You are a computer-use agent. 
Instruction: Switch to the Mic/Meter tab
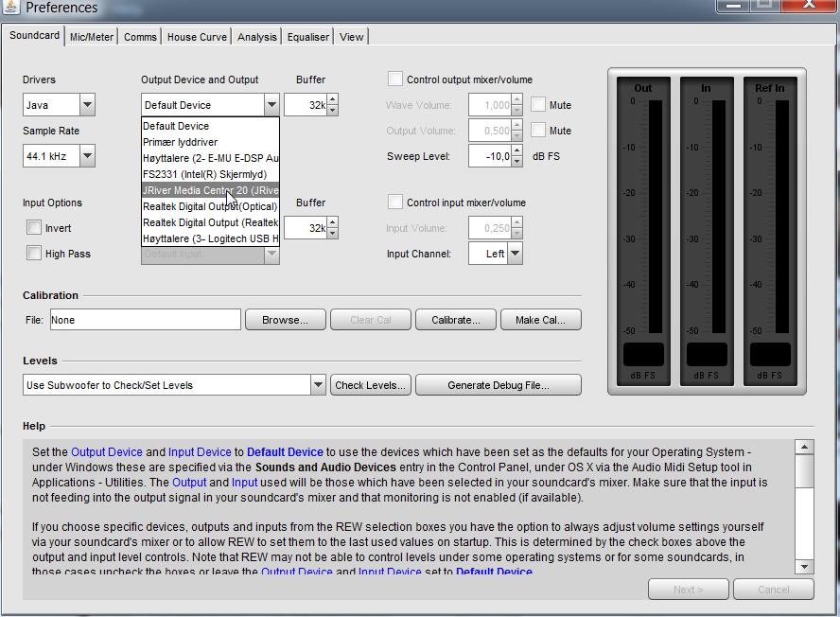pyautogui.click(x=92, y=37)
